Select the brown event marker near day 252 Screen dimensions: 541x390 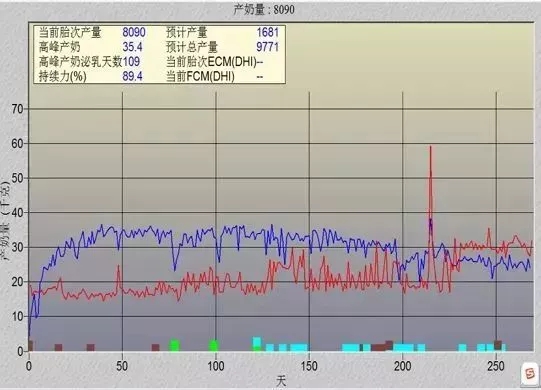coord(498,345)
